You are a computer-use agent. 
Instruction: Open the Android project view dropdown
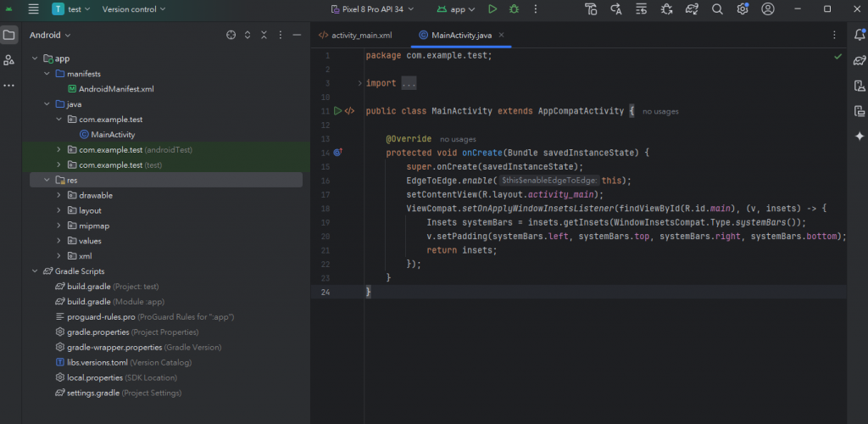coord(50,36)
